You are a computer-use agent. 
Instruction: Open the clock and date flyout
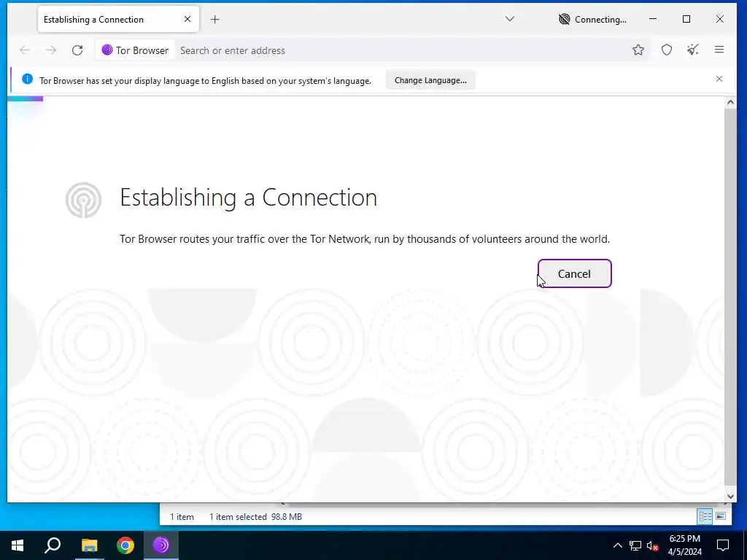[x=684, y=545]
